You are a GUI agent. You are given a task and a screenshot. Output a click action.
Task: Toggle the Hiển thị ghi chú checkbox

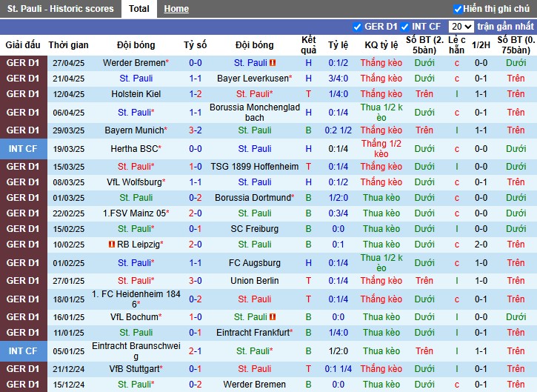(x=458, y=9)
